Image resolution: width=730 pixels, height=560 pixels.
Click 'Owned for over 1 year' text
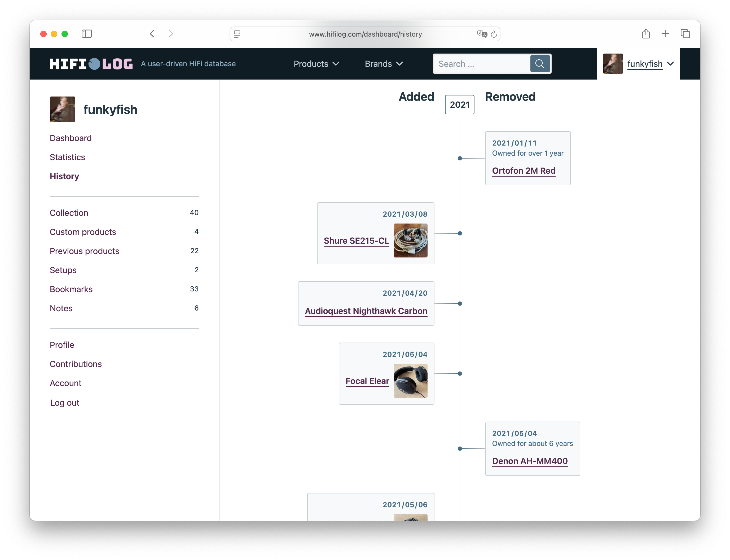pos(528,153)
